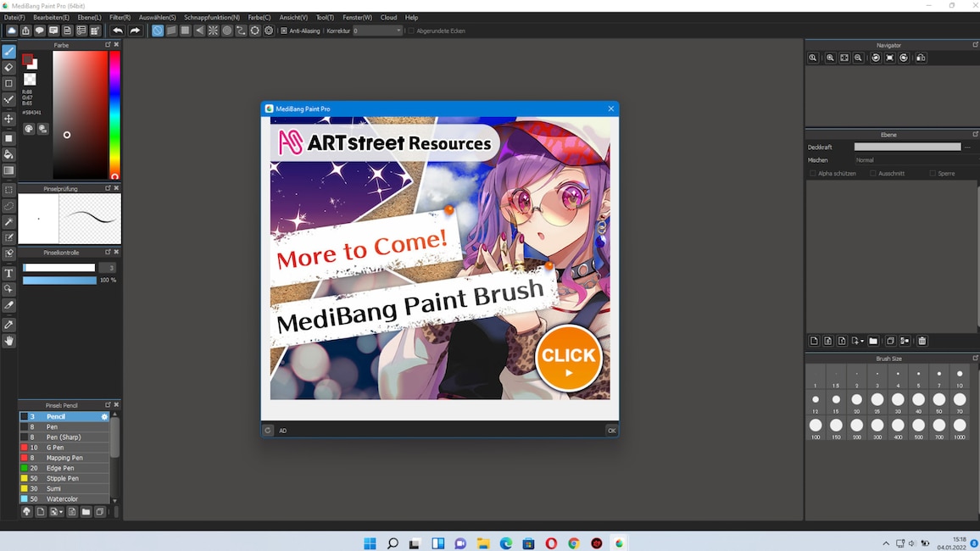
Task: Activate the Hand pan tool
Action: click(8, 341)
